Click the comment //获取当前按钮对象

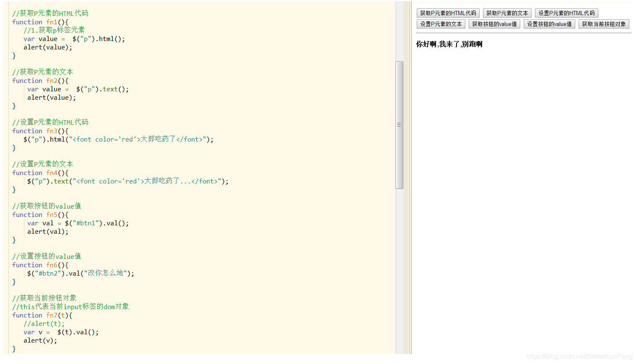(44, 298)
